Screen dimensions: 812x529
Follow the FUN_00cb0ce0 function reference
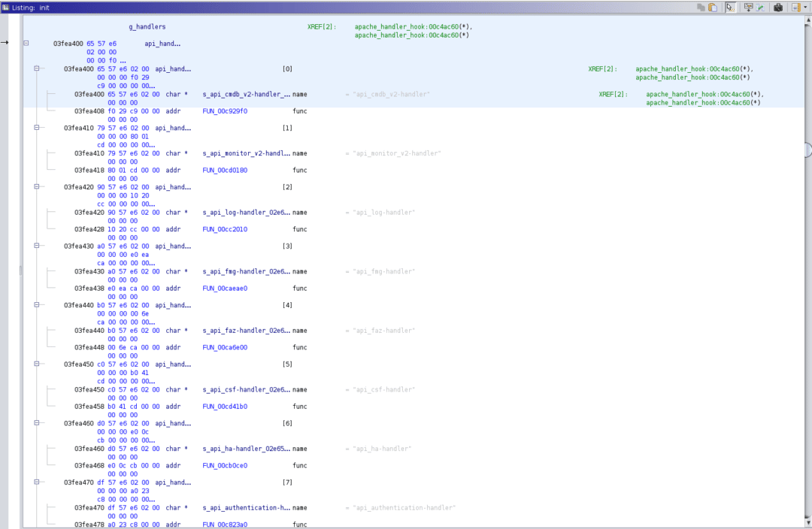click(225, 465)
